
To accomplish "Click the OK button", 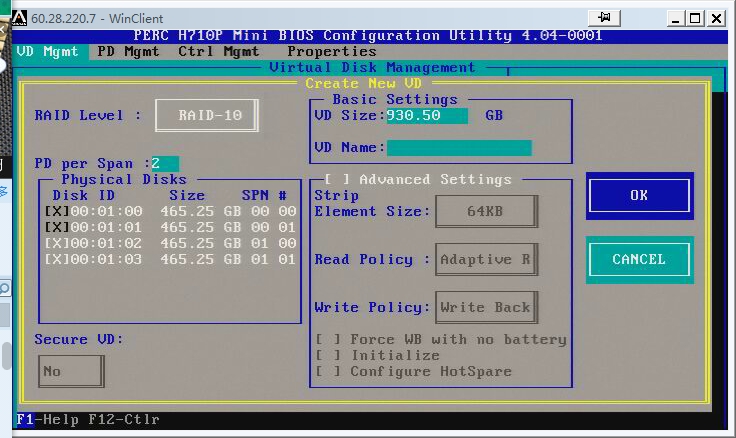I will click(x=639, y=195).
